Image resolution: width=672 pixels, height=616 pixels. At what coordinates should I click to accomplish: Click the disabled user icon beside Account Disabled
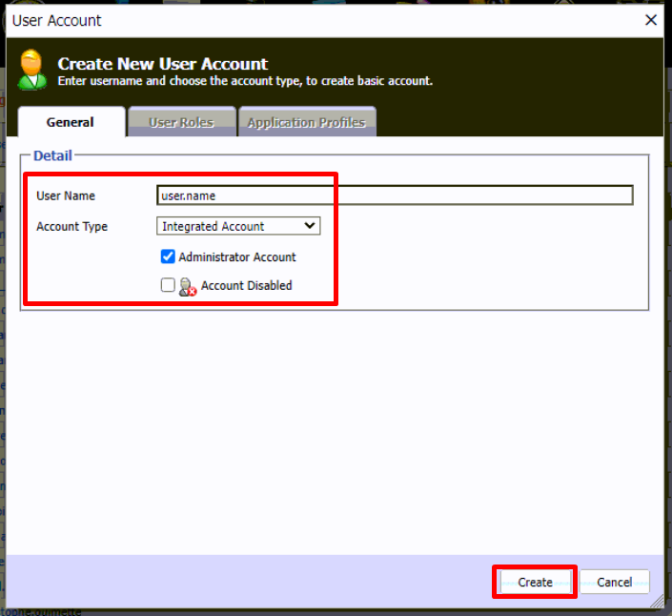point(187,285)
